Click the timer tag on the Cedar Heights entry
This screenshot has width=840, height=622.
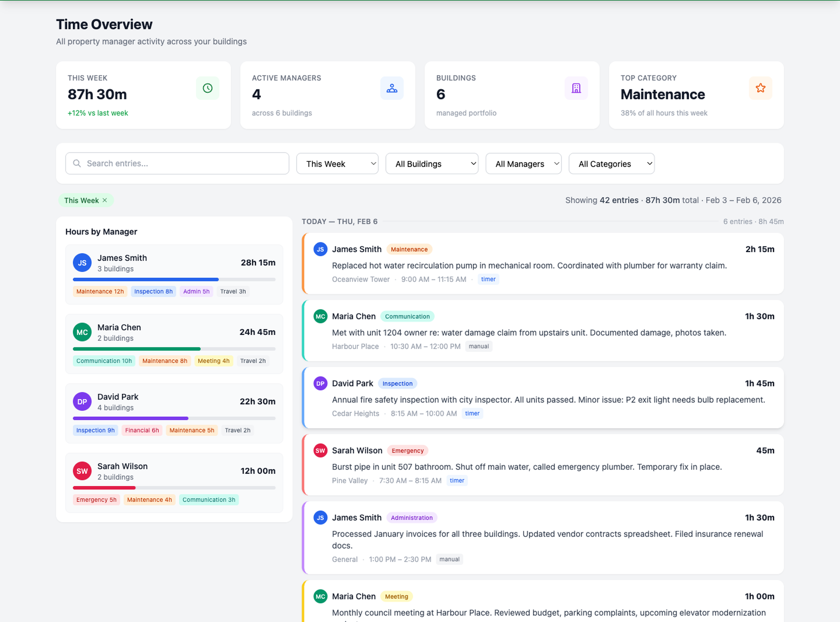[472, 414]
